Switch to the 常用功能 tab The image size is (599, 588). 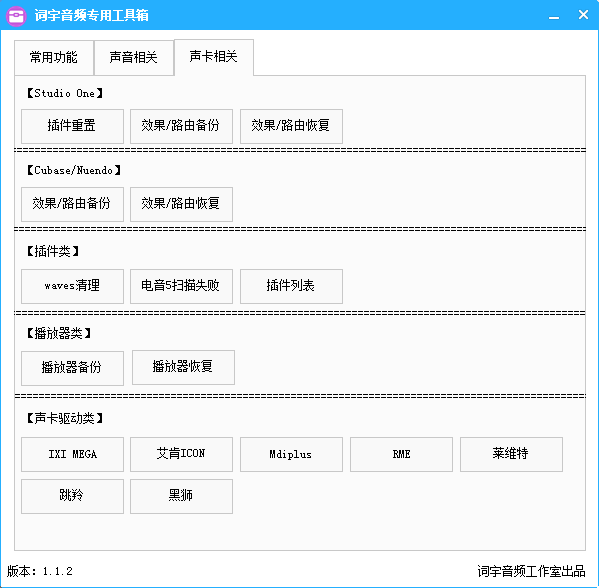coord(54,58)
